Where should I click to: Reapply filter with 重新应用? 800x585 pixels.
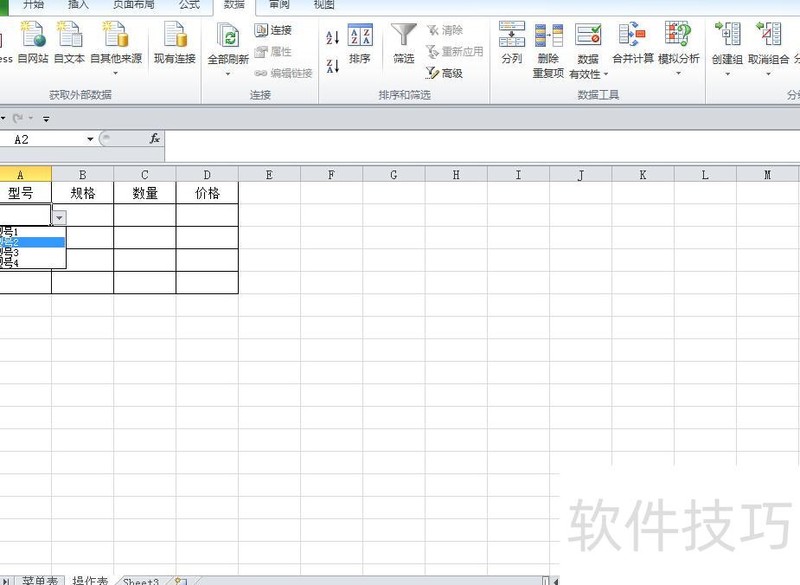pos(455,52)
